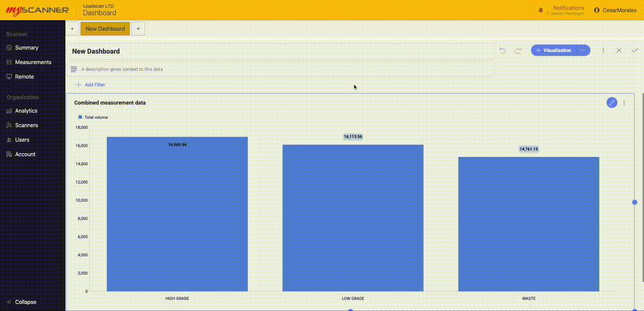The height and width of the screenshot is (311, 644).
Task: Click the redo arrow icon
Action: [x=518, y=50]
